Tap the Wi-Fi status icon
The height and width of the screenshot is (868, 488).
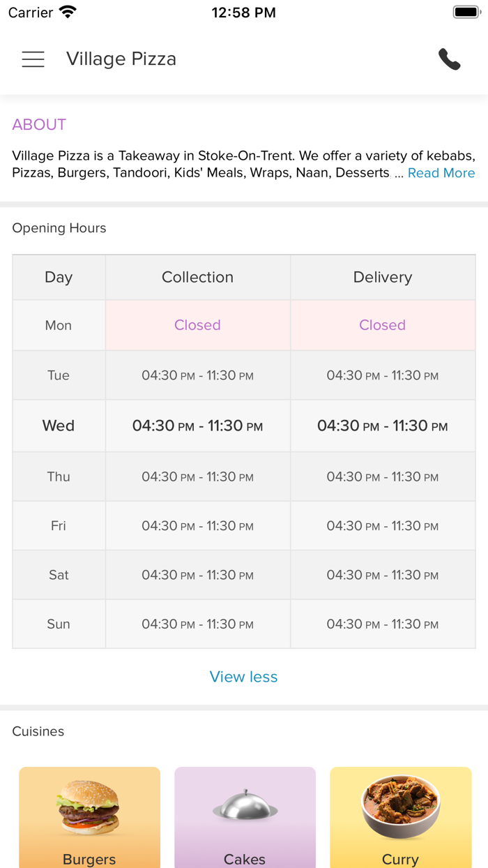[68, 12]
